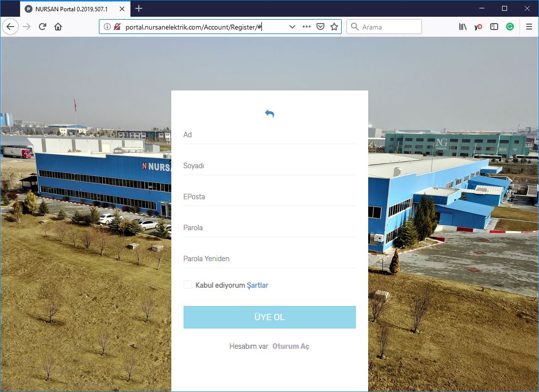This screenshot has height=392, width=539.
Task: Follow the Oturum Aç link
Action: click(291, 346)
